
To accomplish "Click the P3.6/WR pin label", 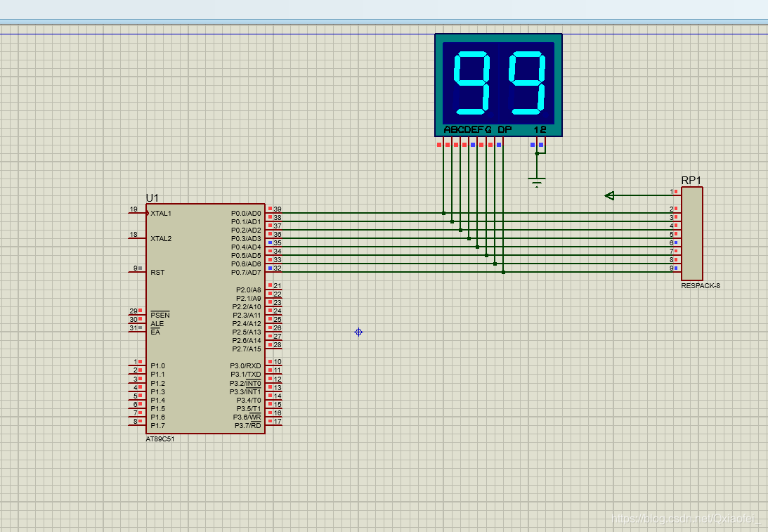I will tap(247, 417).
